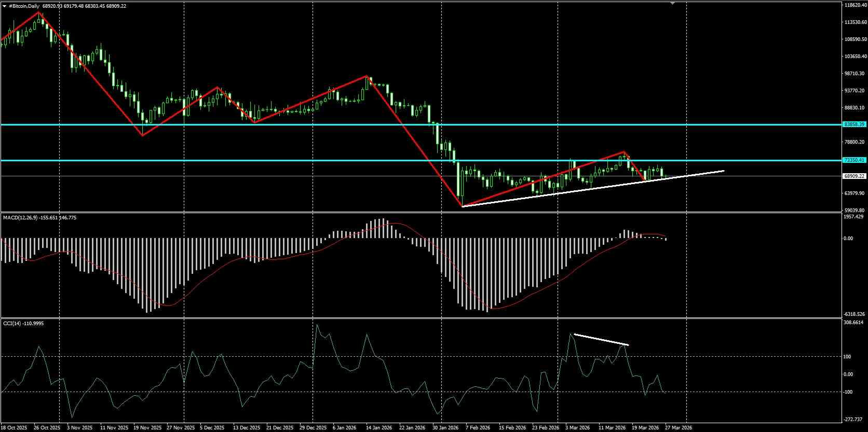868x432 pixels.
Task: Click the CCI(14) -110.9995 indicator label
Action: [x=23, y=323]
